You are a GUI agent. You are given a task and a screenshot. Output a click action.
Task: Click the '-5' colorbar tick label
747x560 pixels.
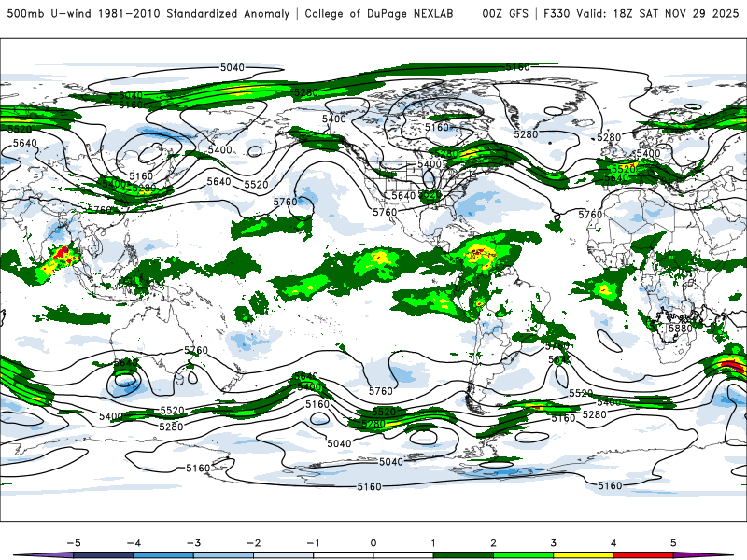(x=74, y=543)
